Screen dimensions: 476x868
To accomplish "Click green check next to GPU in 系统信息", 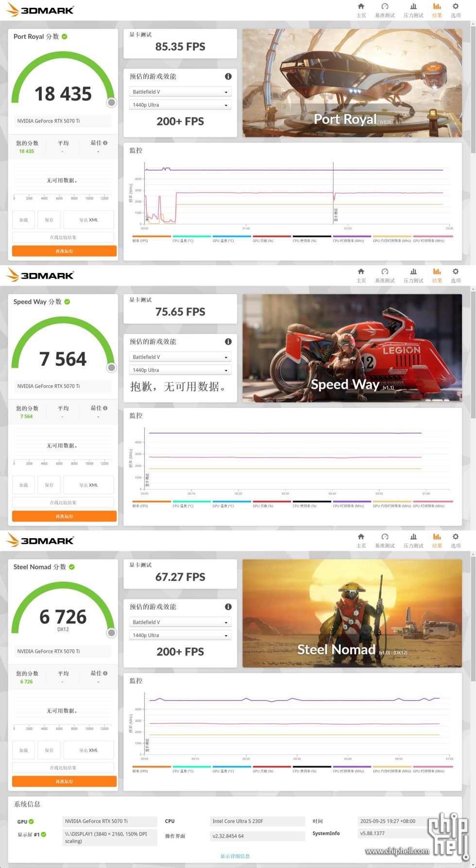I will tap(32, 821).
